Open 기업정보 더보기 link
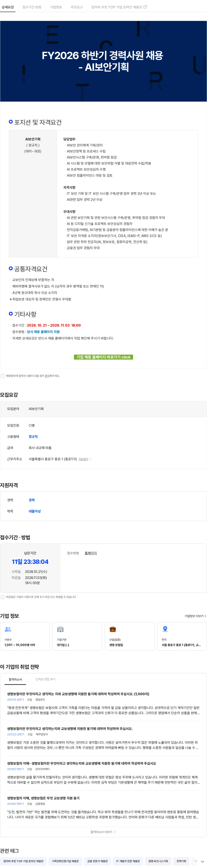This screenshot has height=868, width=207. [x=195, y=616]
